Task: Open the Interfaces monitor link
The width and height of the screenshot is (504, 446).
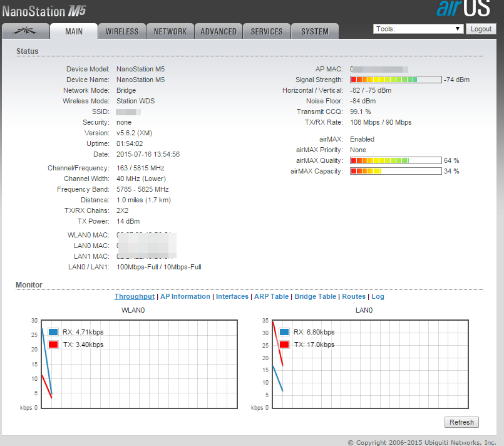Action: tap(232, 296)
